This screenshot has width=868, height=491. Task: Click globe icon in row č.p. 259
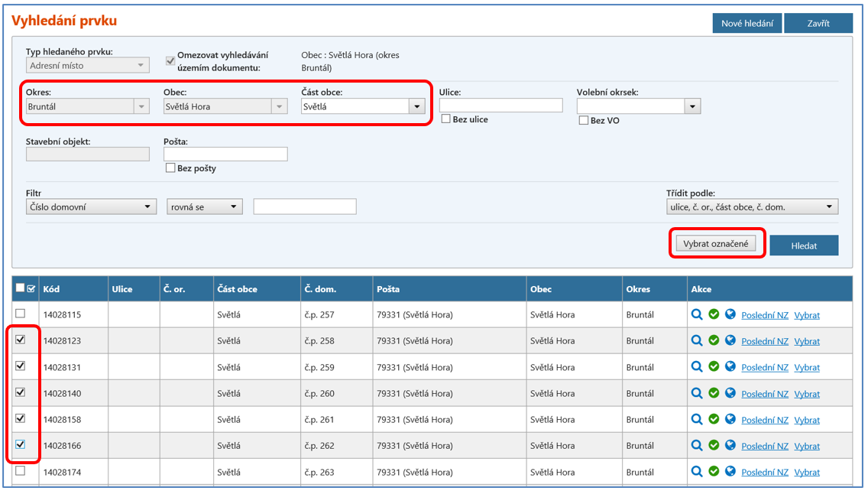730,367
